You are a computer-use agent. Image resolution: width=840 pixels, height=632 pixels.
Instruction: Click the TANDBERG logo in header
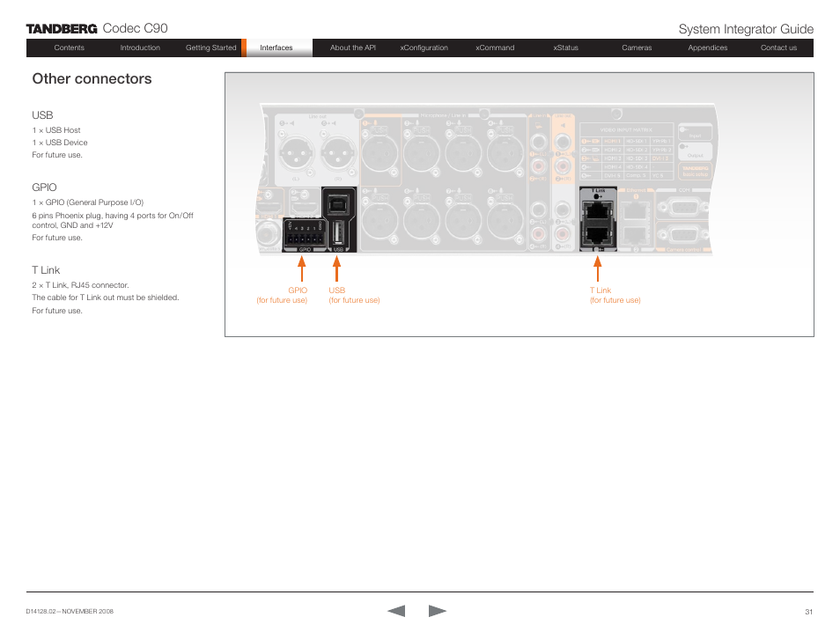(62, 29)
